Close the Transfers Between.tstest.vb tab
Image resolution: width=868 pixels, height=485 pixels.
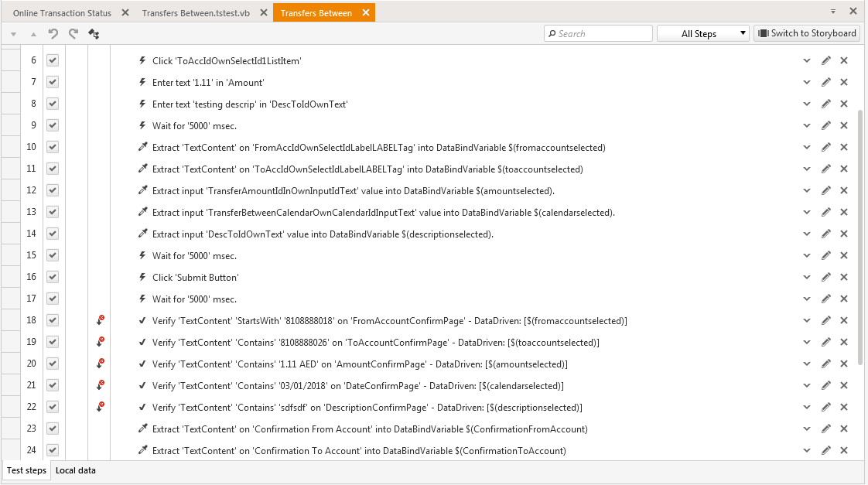pos(264,13)
